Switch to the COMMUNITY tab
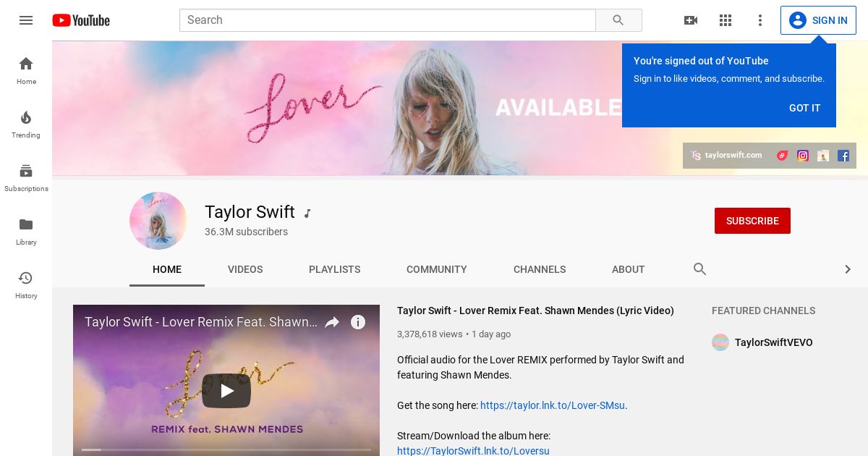Viewport: 868px width, 456px height. 437,269
